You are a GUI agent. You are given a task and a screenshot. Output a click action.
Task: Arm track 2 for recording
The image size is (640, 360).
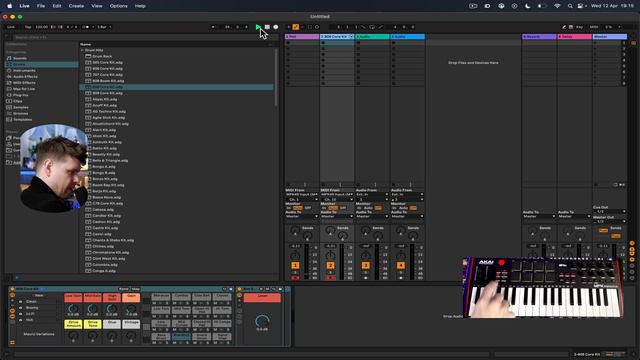330,278
